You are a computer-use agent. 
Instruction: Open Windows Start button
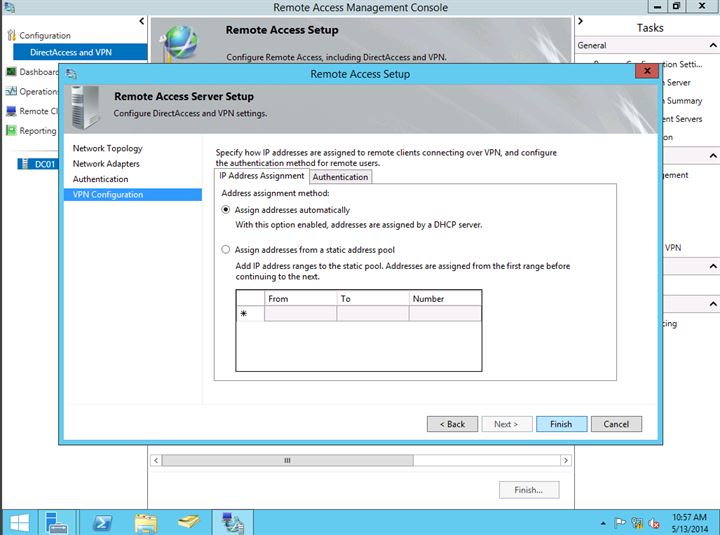(x=19, y=523)
